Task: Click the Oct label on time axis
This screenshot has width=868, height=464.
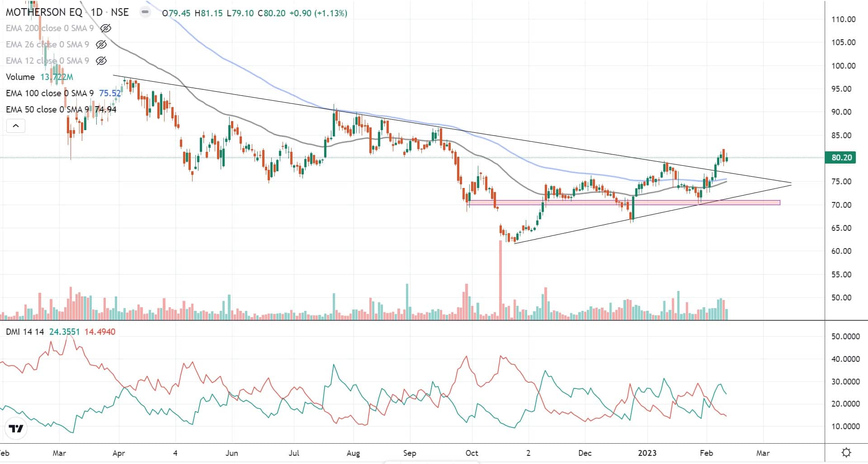Action: coord(472,453)
